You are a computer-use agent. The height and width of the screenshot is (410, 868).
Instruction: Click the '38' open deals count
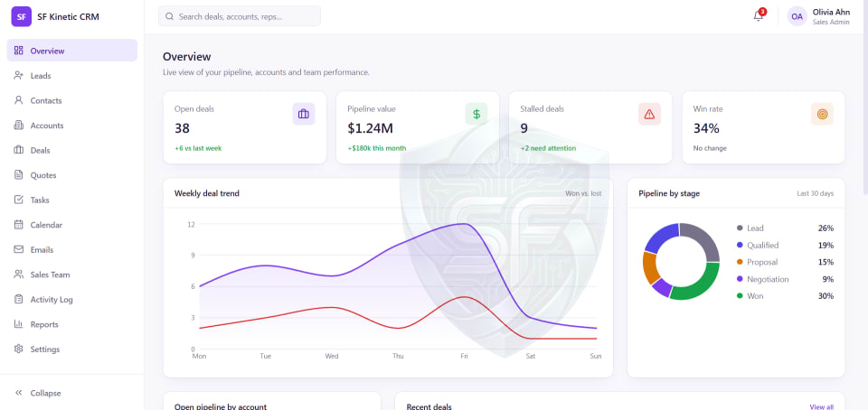[182, 128]
